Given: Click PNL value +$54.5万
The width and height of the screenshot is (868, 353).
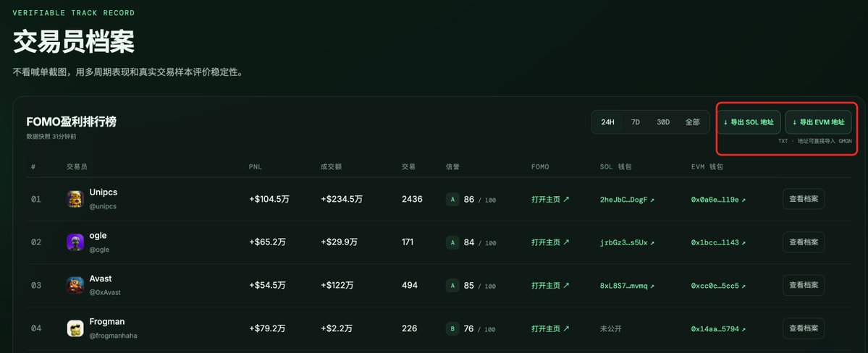Looking at the screenshot, I should coord(267,286).
